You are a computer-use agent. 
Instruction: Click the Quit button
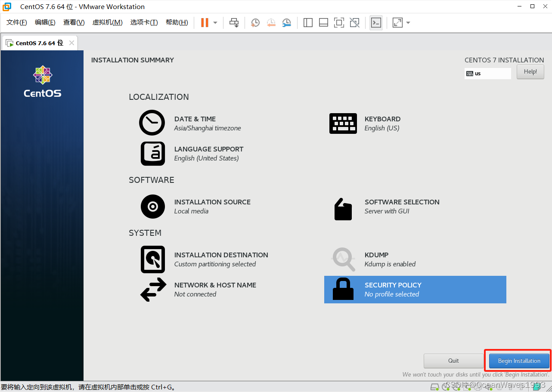[x=453, y=361]
